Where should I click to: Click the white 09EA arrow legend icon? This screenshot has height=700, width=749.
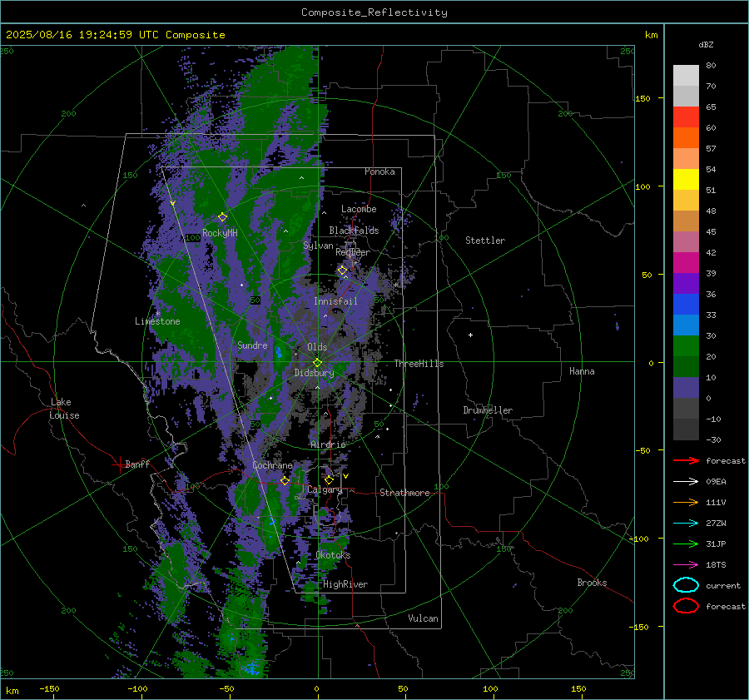(686, 481)
